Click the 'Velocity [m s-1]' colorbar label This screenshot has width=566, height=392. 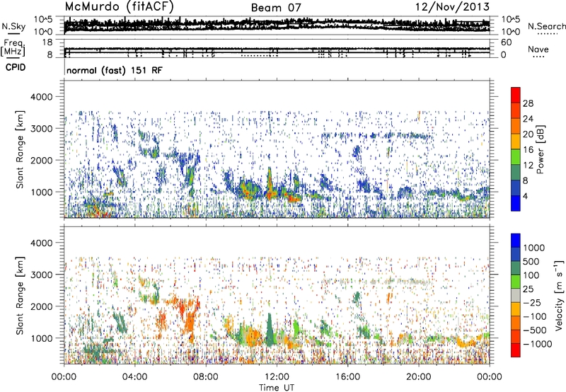pyautogui.click(x=559, y=295)
